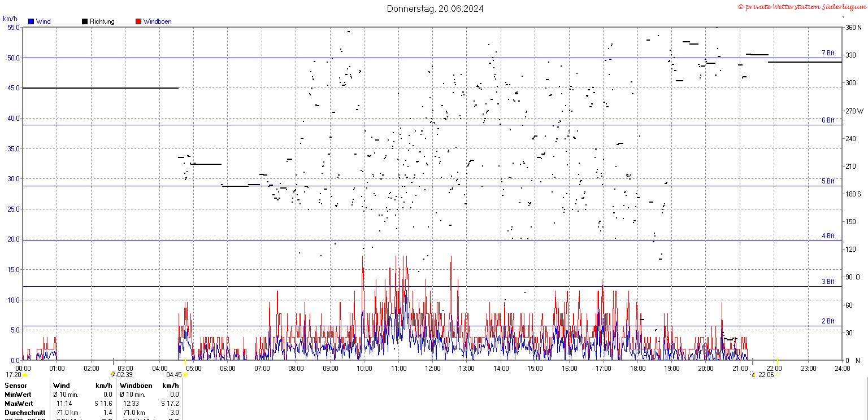Click the Richtung legend label
868x420 pixels.
coord(102,21)
